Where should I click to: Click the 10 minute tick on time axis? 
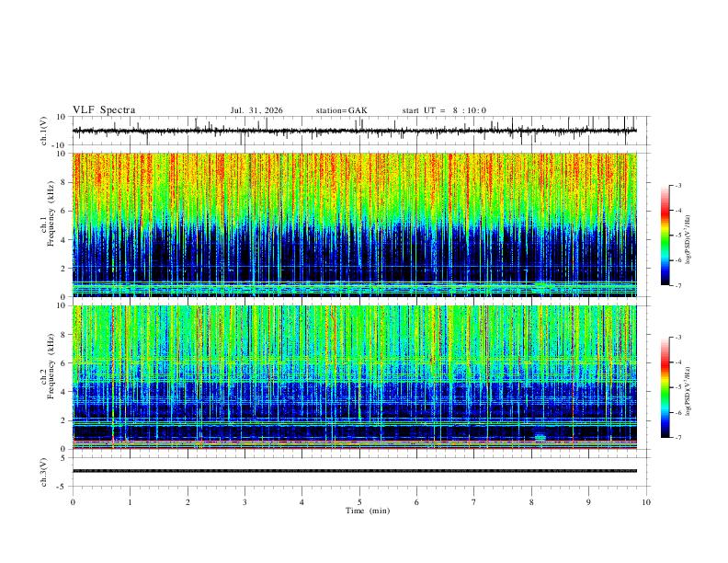pos(646,502)
